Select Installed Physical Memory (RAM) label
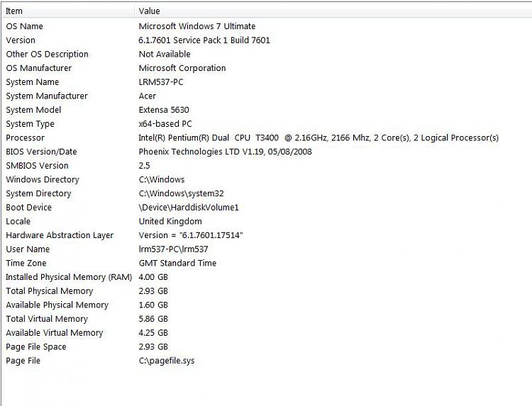Image resolution: width=532 pixels, height=406 pixels. coord(69,277)
